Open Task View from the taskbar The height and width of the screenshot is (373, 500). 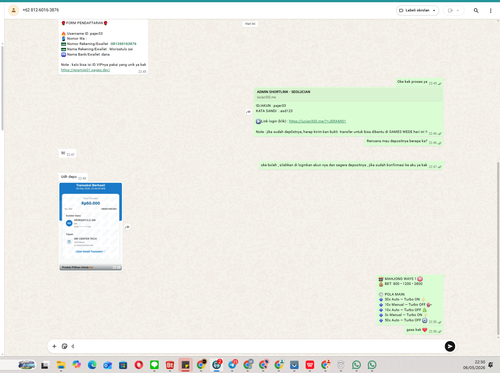(x=45, y=365)
